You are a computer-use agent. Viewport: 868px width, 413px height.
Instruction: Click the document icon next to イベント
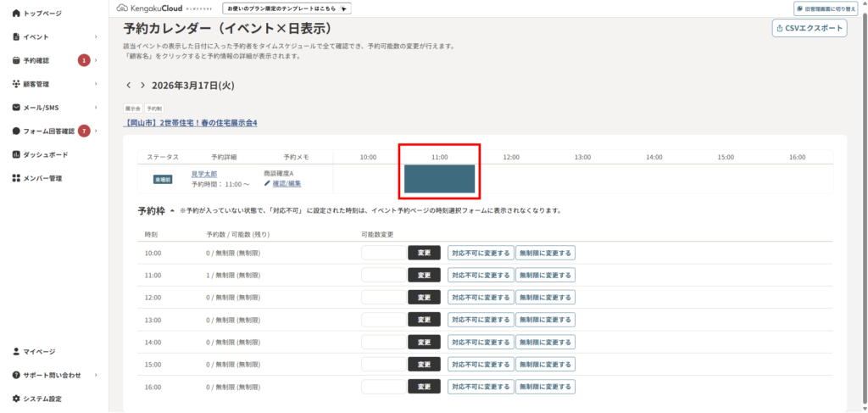tap(16, 37)
